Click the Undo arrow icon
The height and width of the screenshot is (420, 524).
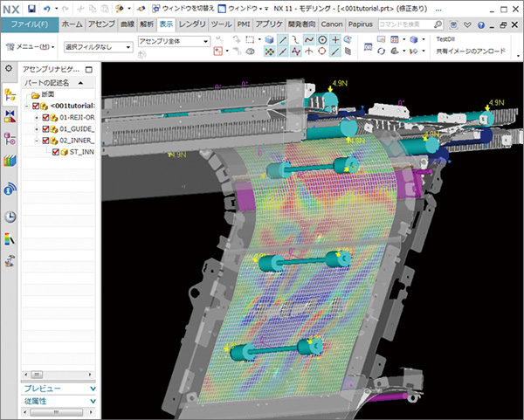[47, 9]
